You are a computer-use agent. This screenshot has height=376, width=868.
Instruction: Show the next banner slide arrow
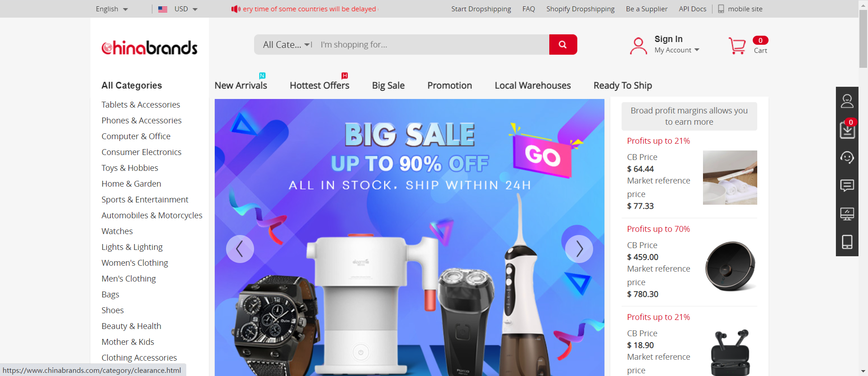coord(579,249)
